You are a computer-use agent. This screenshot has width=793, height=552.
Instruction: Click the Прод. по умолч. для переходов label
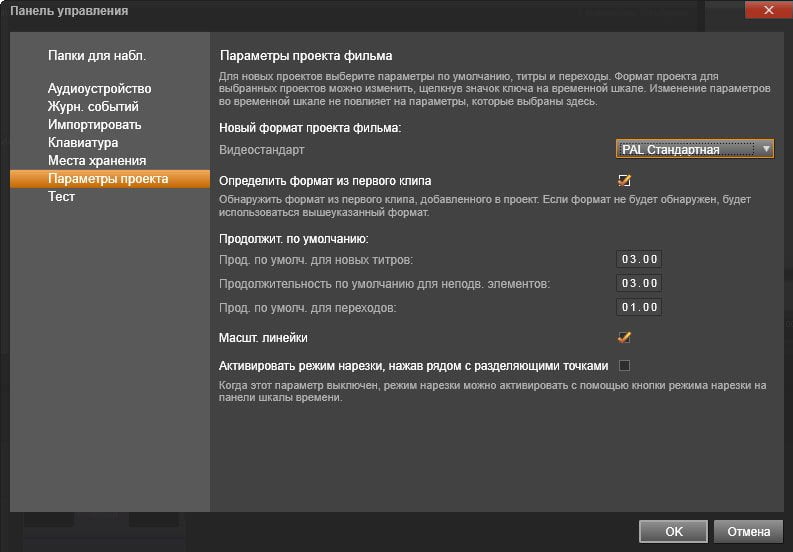click(x=307, y=308)
